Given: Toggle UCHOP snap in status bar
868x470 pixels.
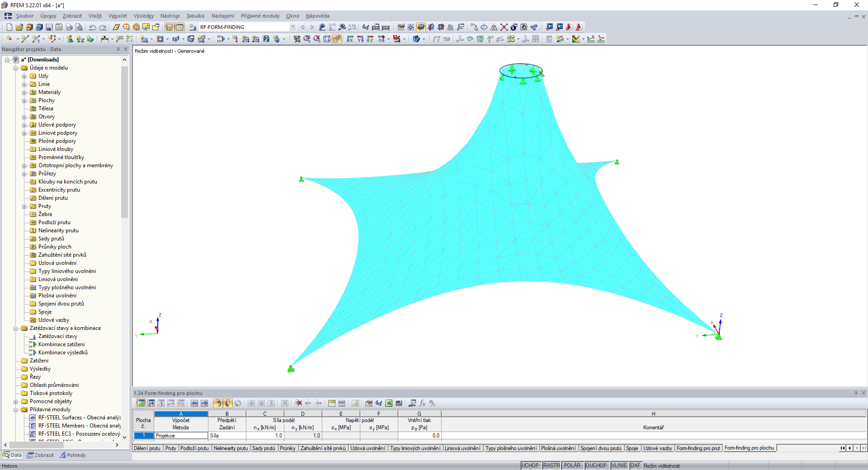Looking at the screenshot, I should 530,465.
